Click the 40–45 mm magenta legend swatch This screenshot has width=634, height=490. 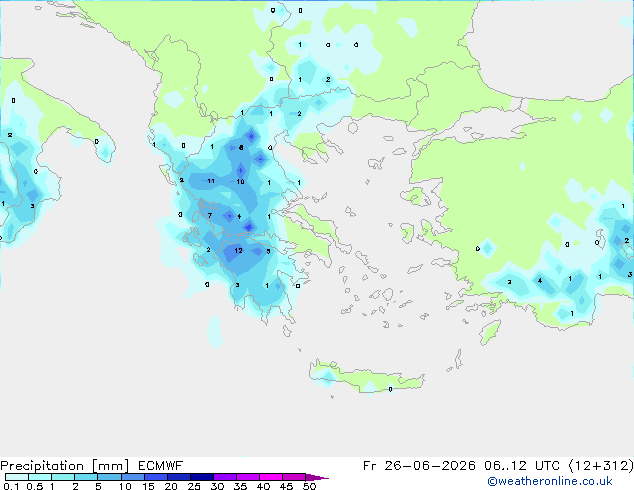[x=271, y=477]
